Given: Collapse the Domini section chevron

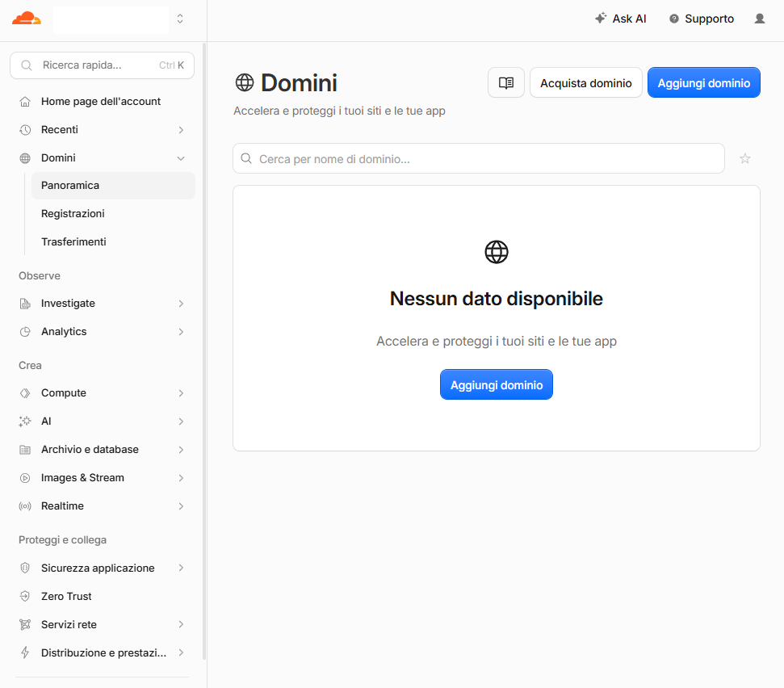Looking at the screenshot, I should (x=181, y=158).
